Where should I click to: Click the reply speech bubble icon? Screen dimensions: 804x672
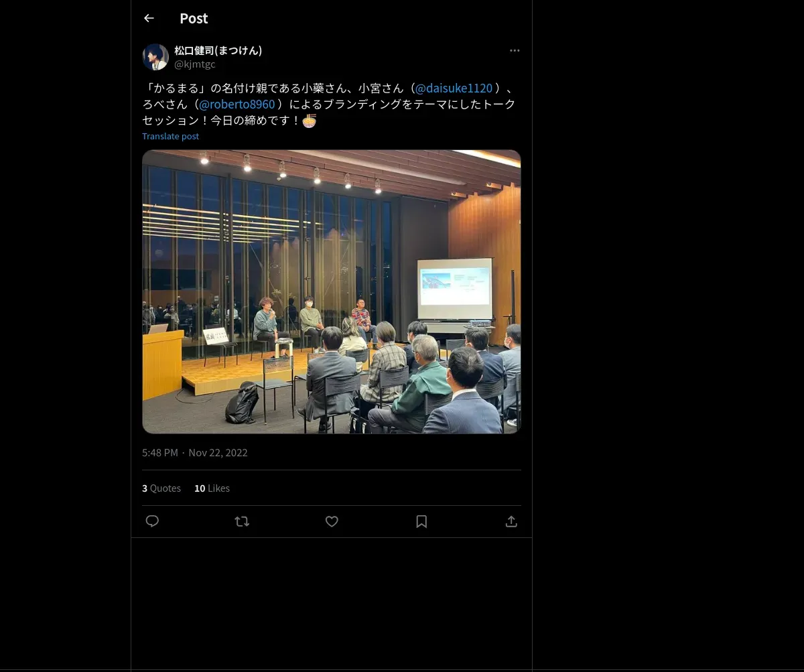click(x=152, y=521)
